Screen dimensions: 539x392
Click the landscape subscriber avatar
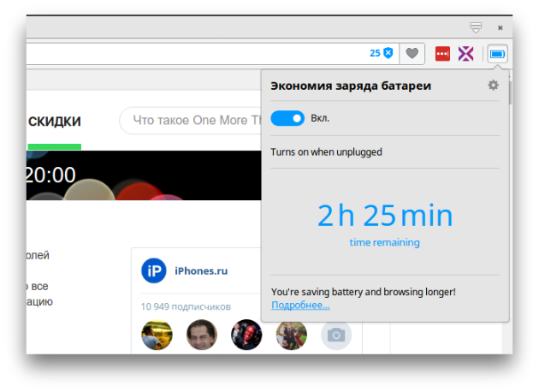point(157,335)
